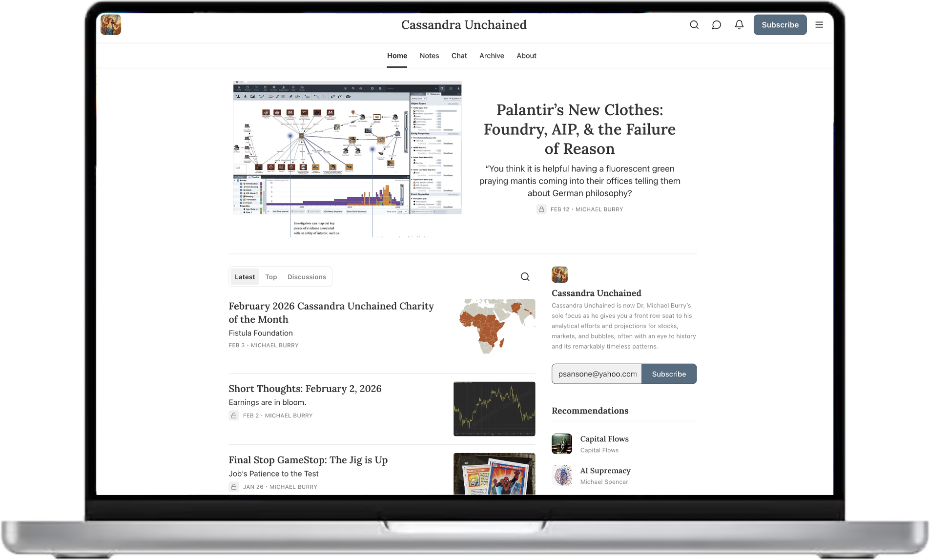Viewport: 930px width, 560px height.
Task: Open Short Thoughts: February 2, 2026 post
Action: (x=305, y=389)
